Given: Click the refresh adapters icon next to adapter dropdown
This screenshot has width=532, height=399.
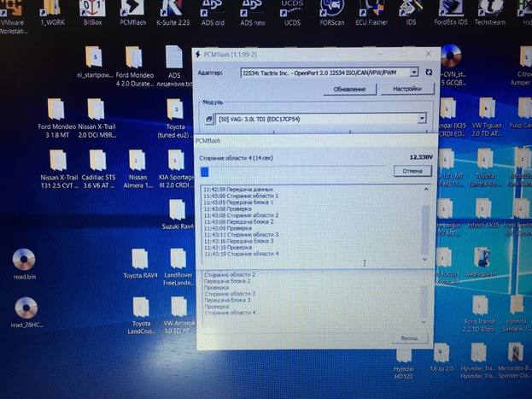Looking at the screenshot, I should 429,73.
